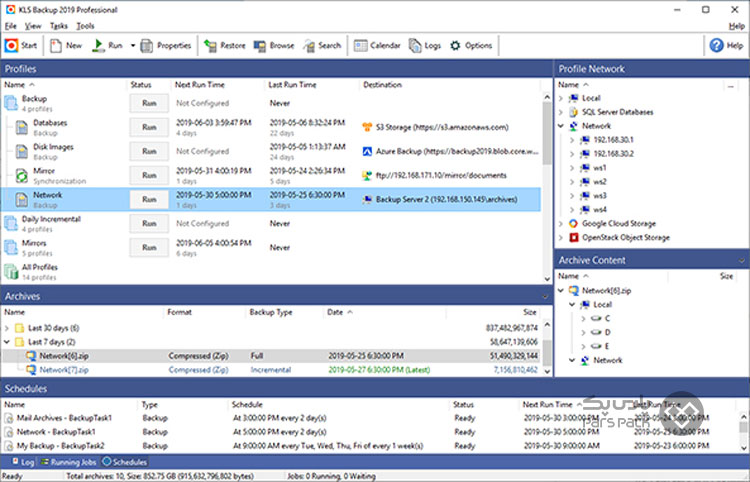Open the View menu
The image size is (750, 482).
[x=33, y=26]
